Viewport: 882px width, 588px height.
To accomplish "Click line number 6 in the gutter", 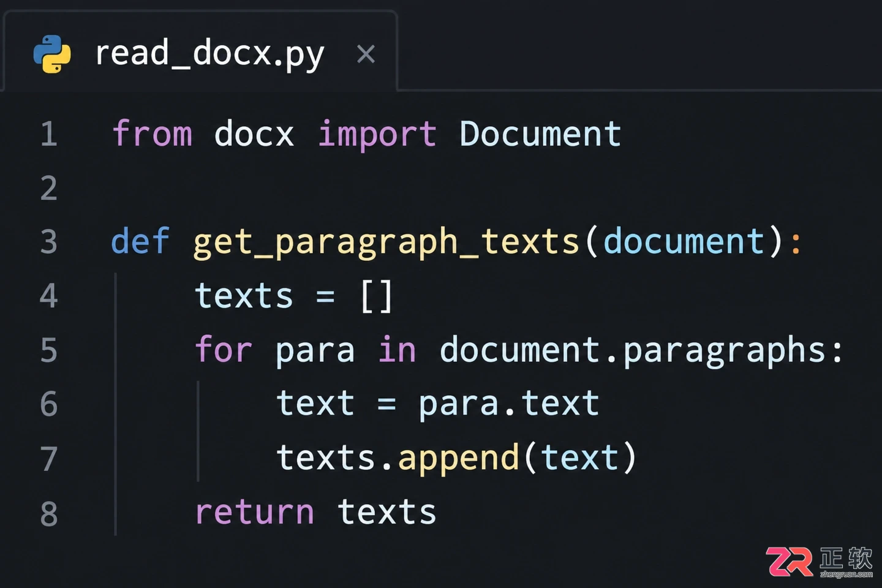I will tap(49, 404).
